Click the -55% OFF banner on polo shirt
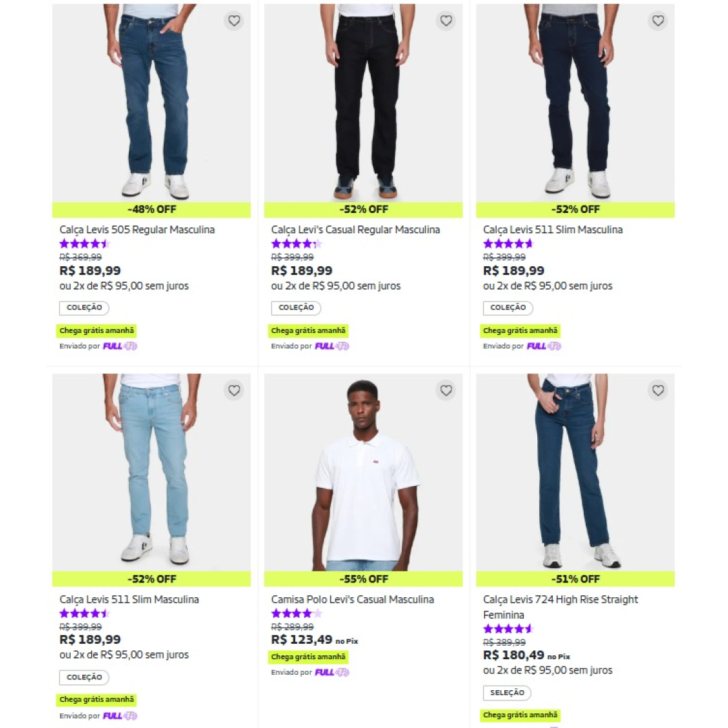 363,579
